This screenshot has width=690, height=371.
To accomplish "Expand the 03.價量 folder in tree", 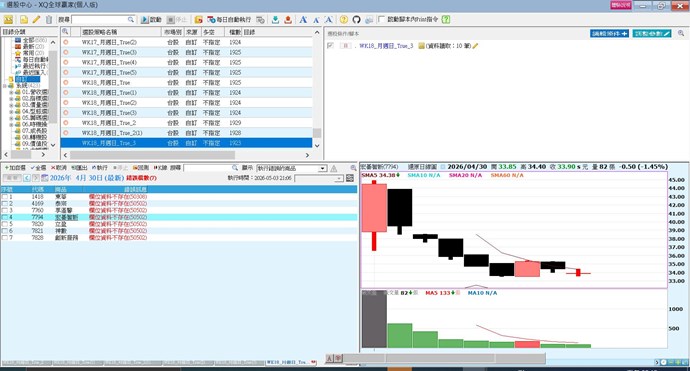I will pos(11,105).
